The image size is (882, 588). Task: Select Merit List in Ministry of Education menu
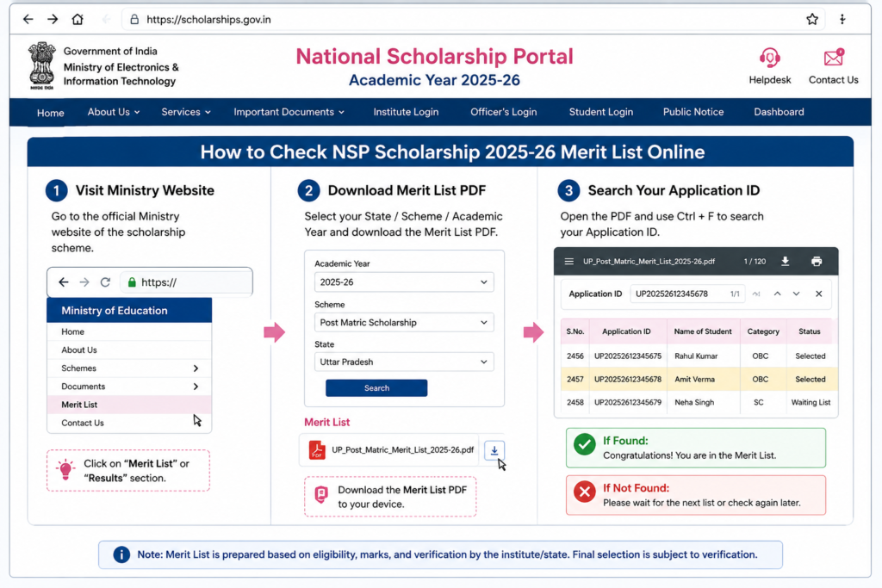point(129,405)
